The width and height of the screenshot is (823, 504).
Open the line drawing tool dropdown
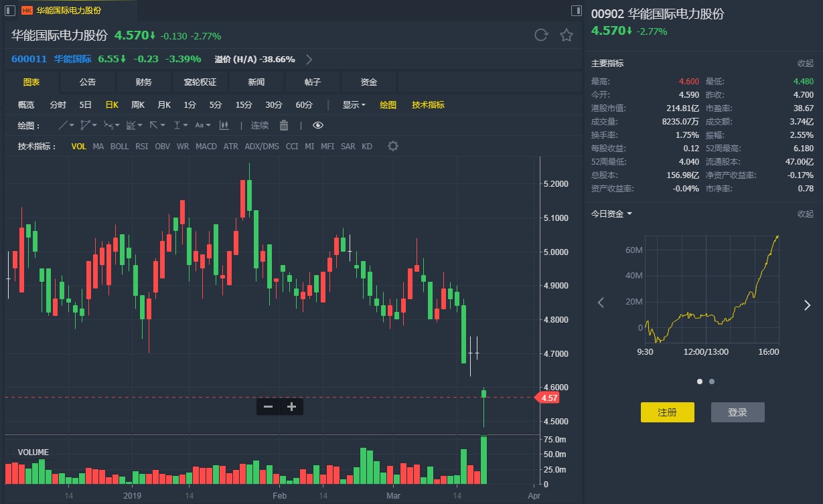(66, 125)
